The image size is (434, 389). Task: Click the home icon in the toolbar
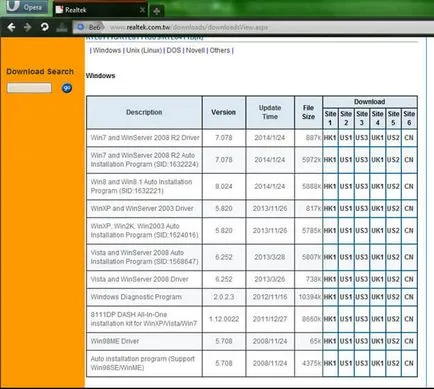pos(62,27)
